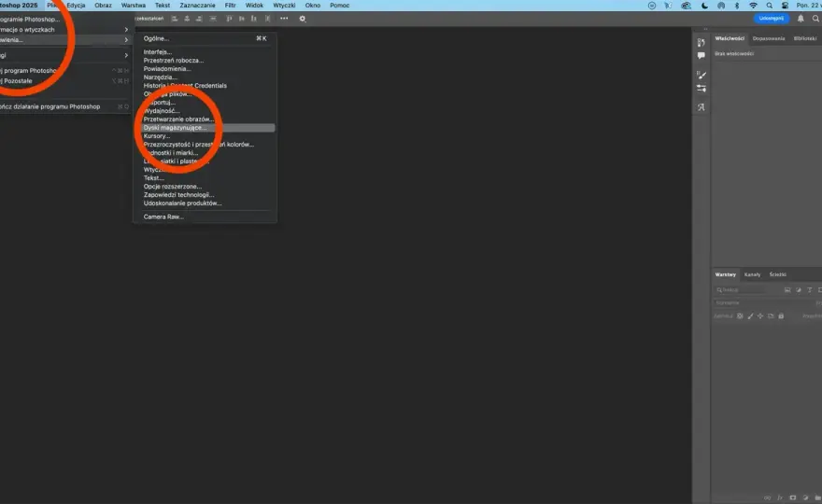Viewport: 822px width, 504px height.
Task: Click the link layers icon
Action: click(x=768, y=497)
